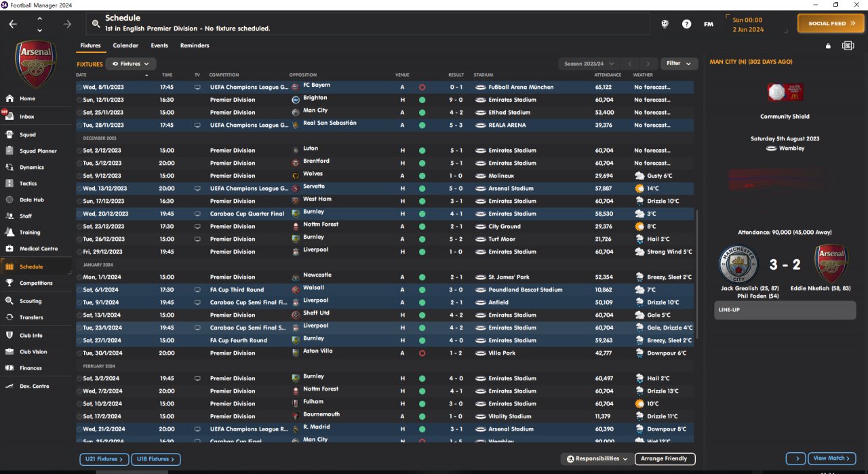Click Manchester City badge in match panel
868x474 pixels.
[738, 264]
